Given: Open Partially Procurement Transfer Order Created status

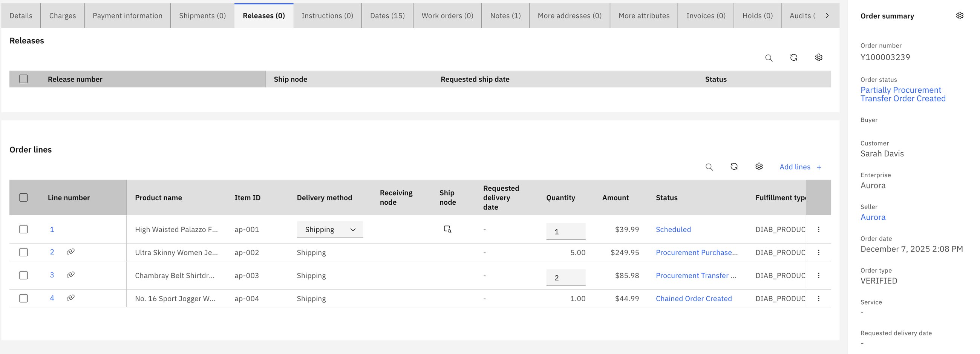Looking at the screenshot, I should point(903,94).
